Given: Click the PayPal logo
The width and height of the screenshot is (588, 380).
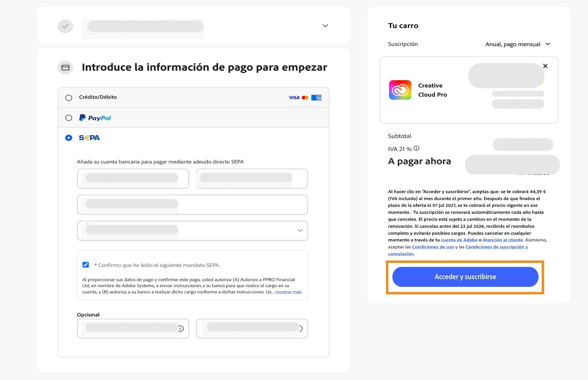Looking at the screenshot, I should tap(95, 118).
